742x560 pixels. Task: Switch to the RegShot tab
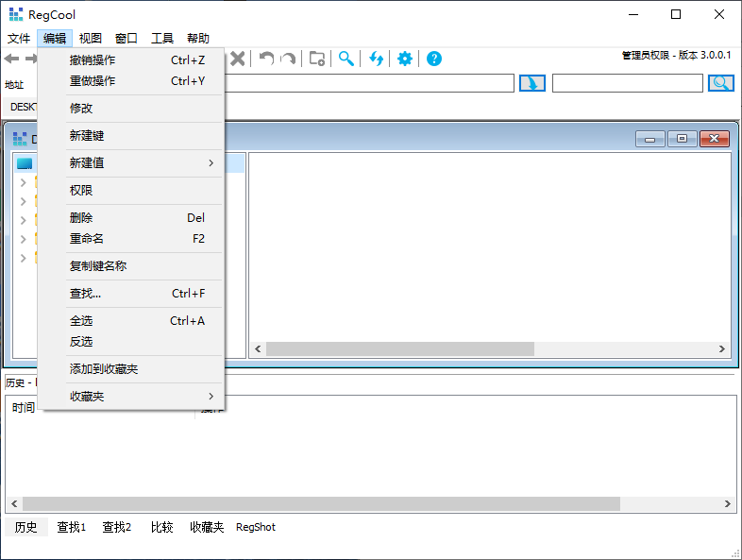tap(256, 527)
